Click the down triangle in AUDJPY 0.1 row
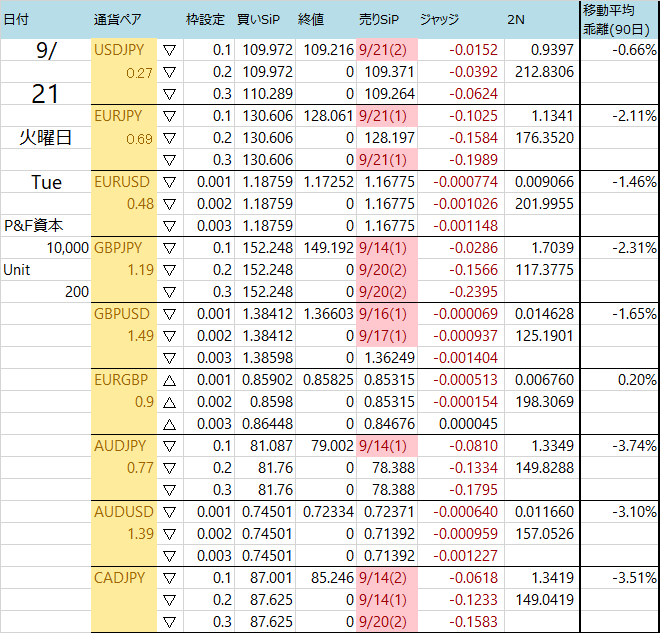This screenshot has height=633, width=660. 169,446
